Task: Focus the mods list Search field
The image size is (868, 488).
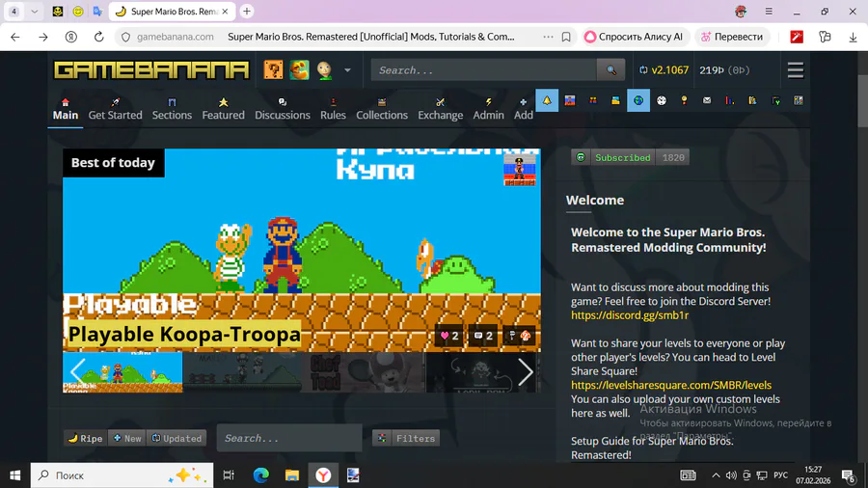Action: point(289,438)
